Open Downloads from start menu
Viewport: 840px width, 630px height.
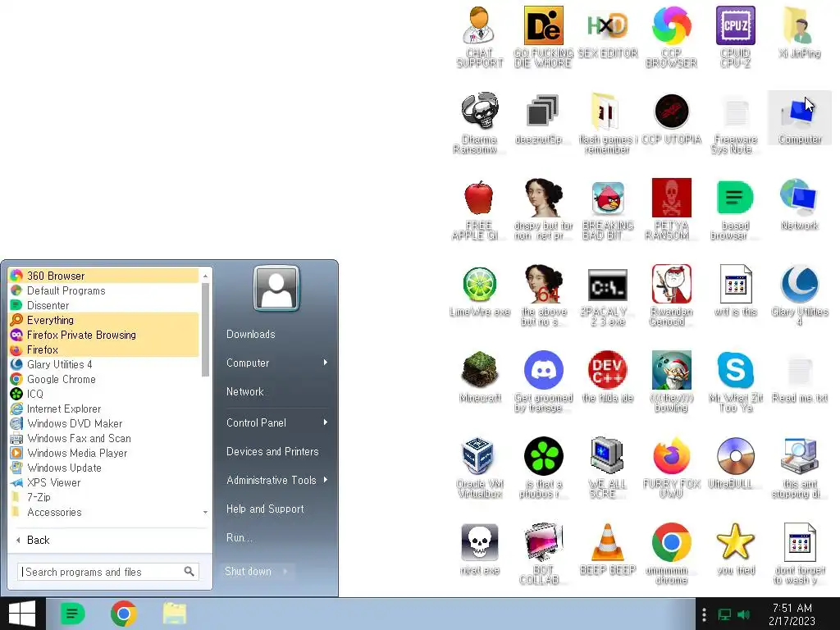click(251, 335)
